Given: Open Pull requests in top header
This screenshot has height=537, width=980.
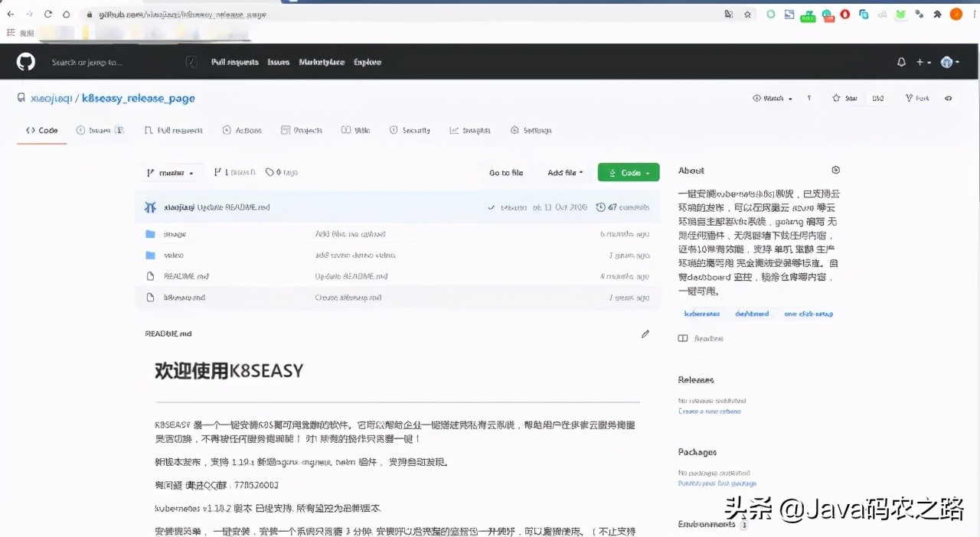Looking at the screenshot, I should (x=234, y=62).
